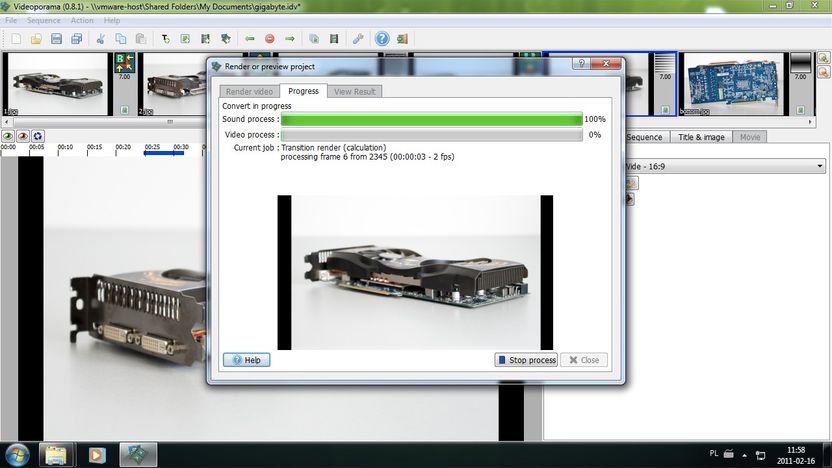The width and height of the screenshot is (832, 468).
Task: Save the project using the floppy disk icon
Action: tap(56, 39)
